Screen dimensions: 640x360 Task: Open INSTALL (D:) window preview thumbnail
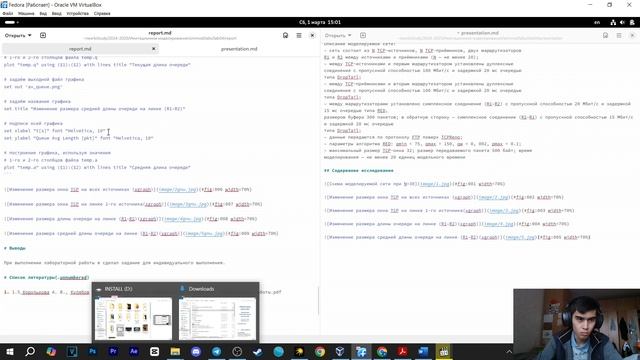click(133, 318)
